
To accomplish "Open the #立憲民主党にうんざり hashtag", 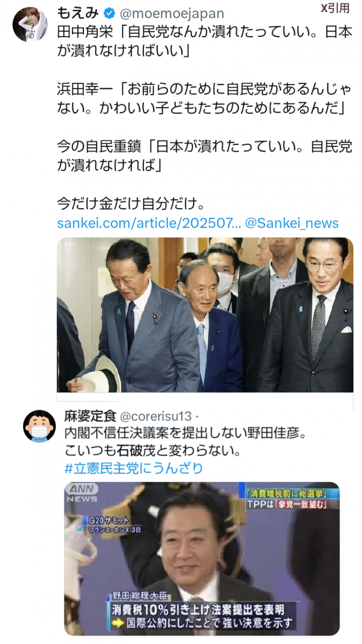I will 134,468.
